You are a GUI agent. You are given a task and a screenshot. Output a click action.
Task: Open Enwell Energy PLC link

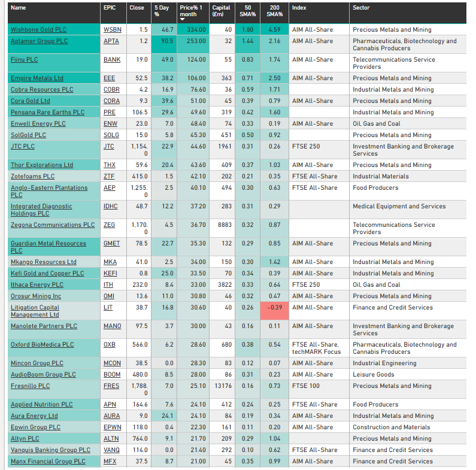(38, 123)
